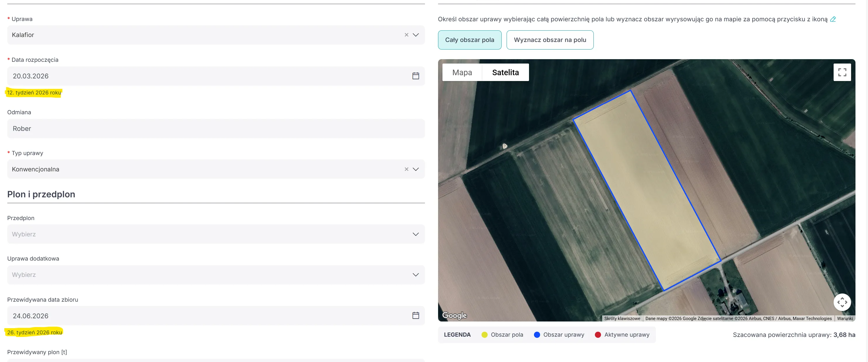Open calendar for Data rozpoczęcia
This screenshot has height=362, width=868.
415,76
